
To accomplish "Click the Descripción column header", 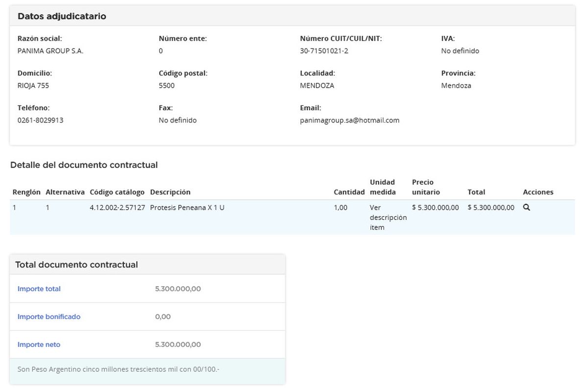I will pyautogui.click(x=170, y=192).
